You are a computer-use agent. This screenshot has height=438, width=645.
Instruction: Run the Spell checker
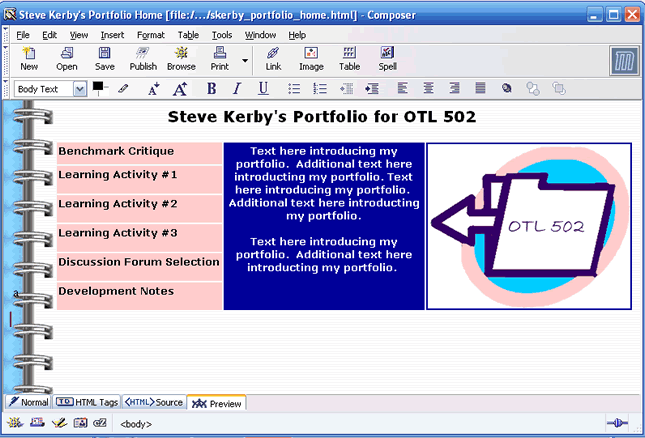pos(387,58)
